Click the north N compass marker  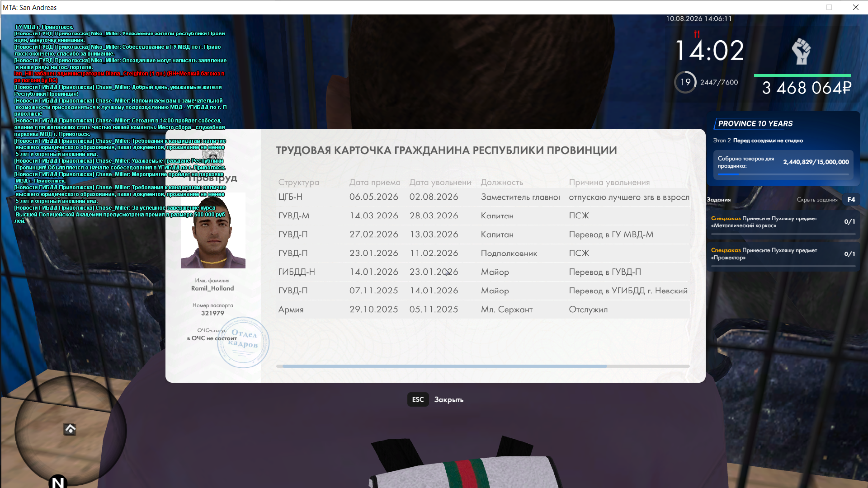58,482
